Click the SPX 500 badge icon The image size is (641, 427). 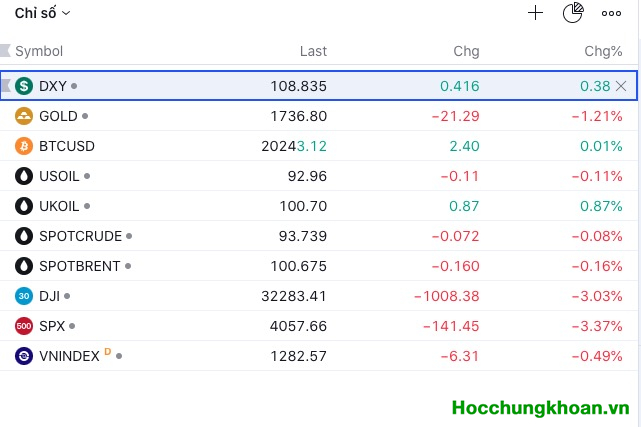[x=24, y=326]
